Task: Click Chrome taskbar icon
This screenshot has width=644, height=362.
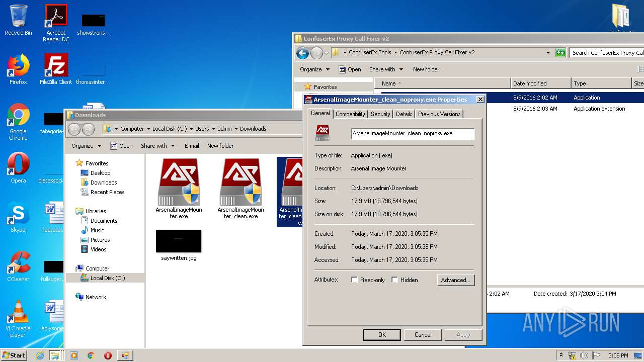Action: point(91,355)
